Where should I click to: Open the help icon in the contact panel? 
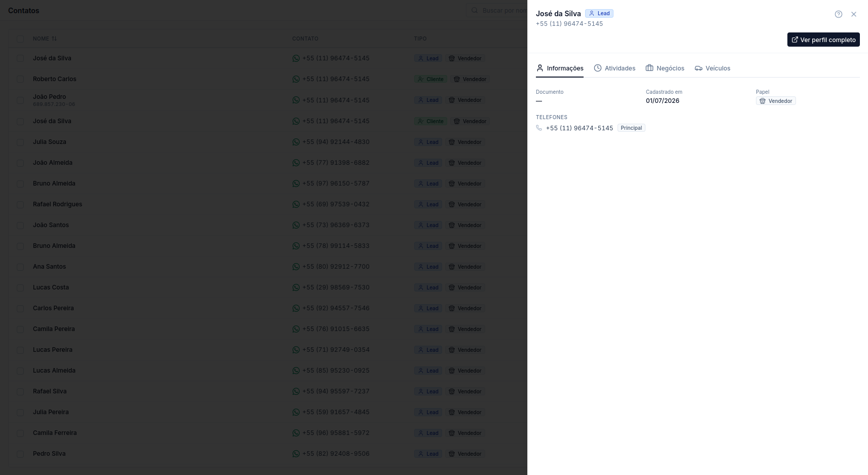839,14
